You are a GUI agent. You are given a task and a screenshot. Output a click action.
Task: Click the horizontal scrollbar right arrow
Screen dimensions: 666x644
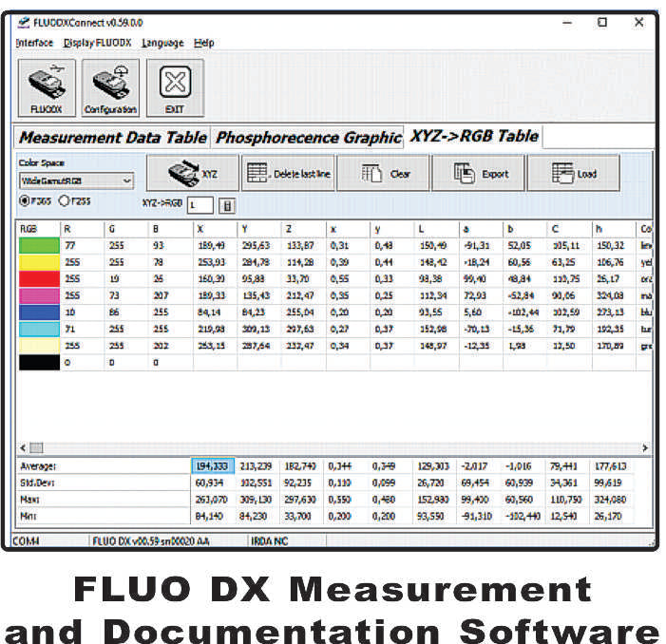645,447
